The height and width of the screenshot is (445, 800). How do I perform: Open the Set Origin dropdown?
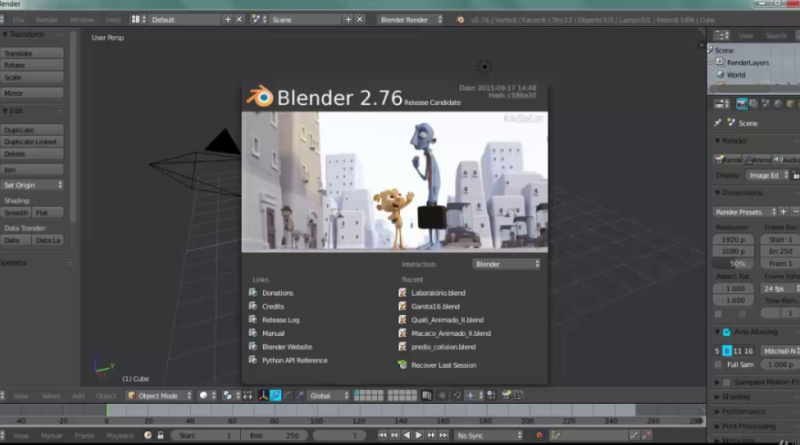[x=32, y=185]
